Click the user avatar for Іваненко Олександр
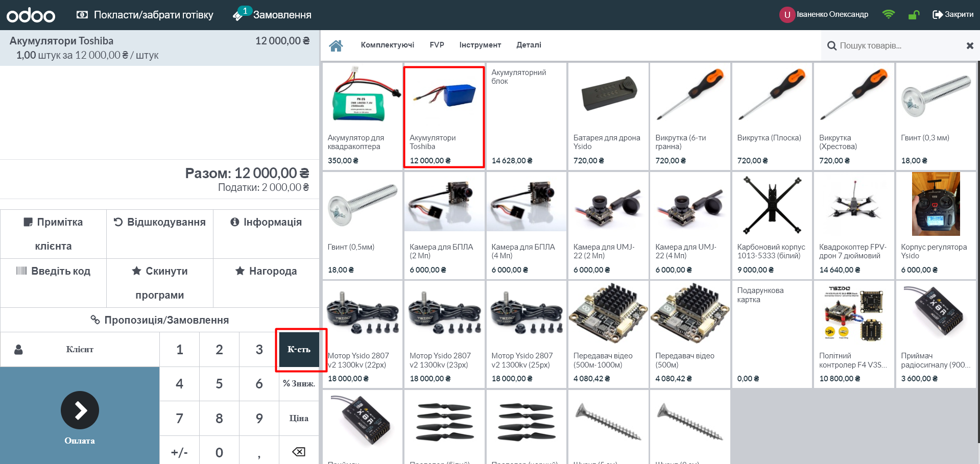This screenshot has height=464, width=980. [x=786, y=15]
